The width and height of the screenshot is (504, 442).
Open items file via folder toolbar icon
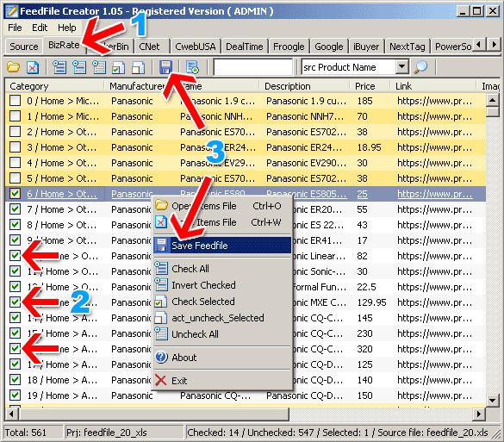point(13,67)
